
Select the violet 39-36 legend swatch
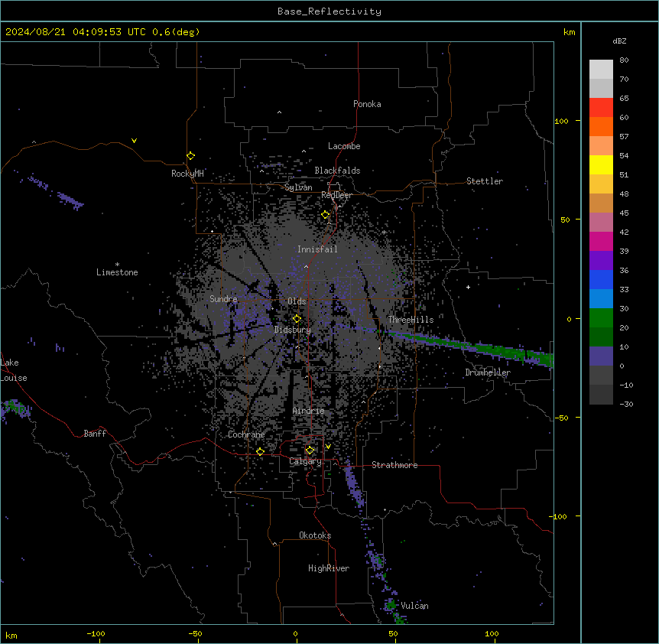click(x=601, y=261)
